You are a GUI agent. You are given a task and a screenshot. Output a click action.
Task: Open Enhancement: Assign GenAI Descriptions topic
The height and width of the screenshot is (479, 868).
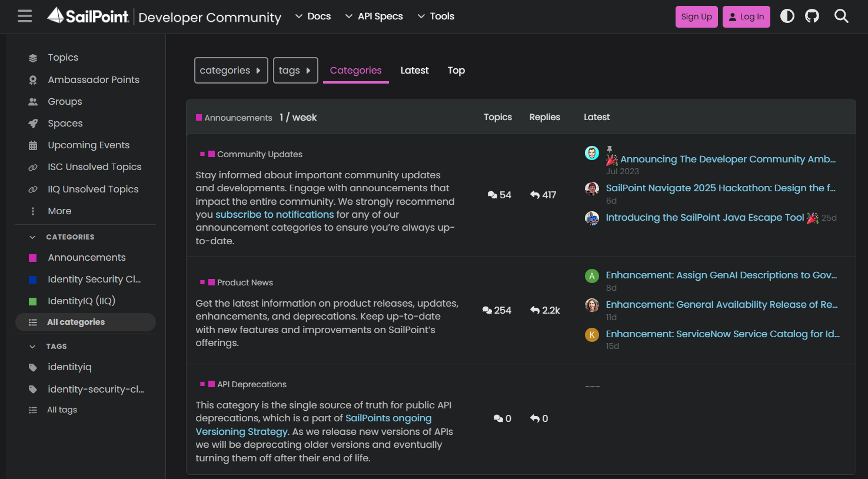pyautogui.click(x=721, y=275)
